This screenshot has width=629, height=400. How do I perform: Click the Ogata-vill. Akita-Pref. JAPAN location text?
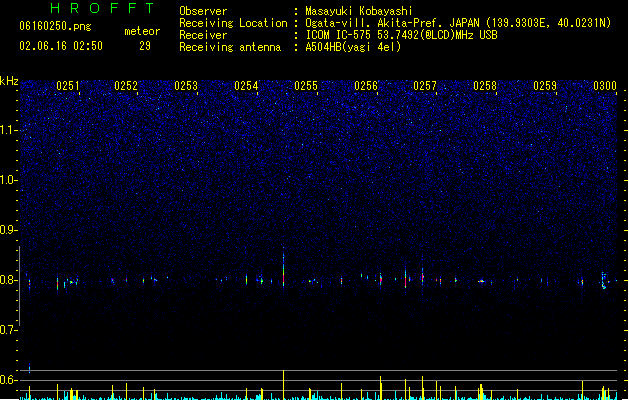(458, 23)
